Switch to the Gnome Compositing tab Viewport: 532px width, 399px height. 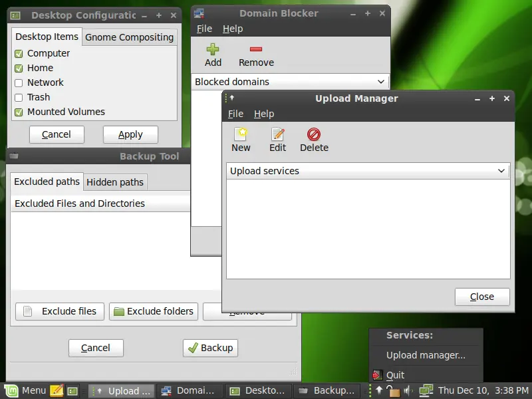coord(129,37)
